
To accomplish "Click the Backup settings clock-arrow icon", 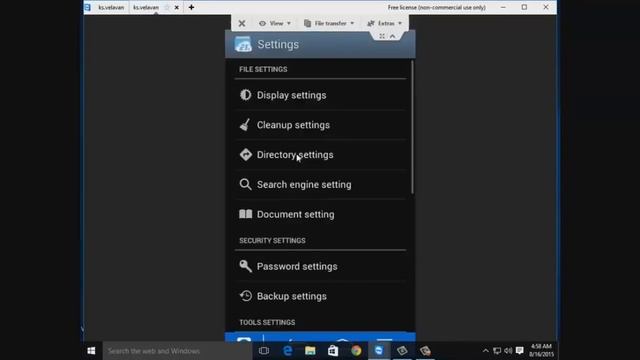I will point(245,296).
